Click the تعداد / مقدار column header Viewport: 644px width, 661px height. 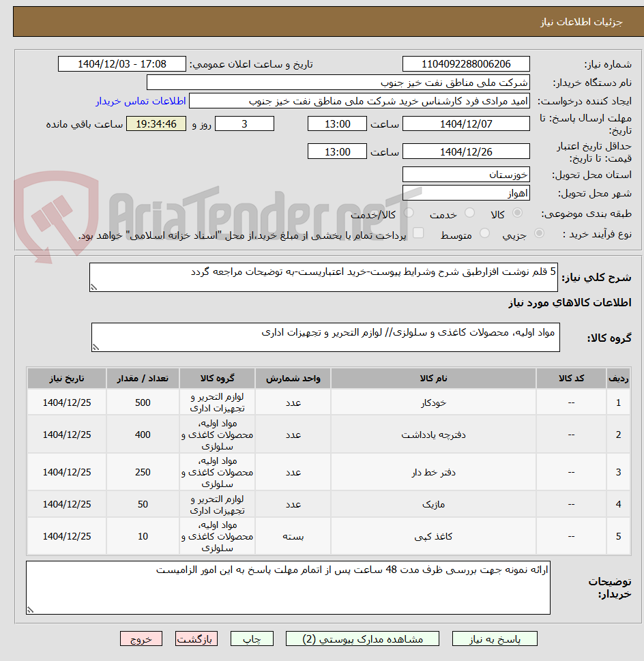(x=143, y=378)
